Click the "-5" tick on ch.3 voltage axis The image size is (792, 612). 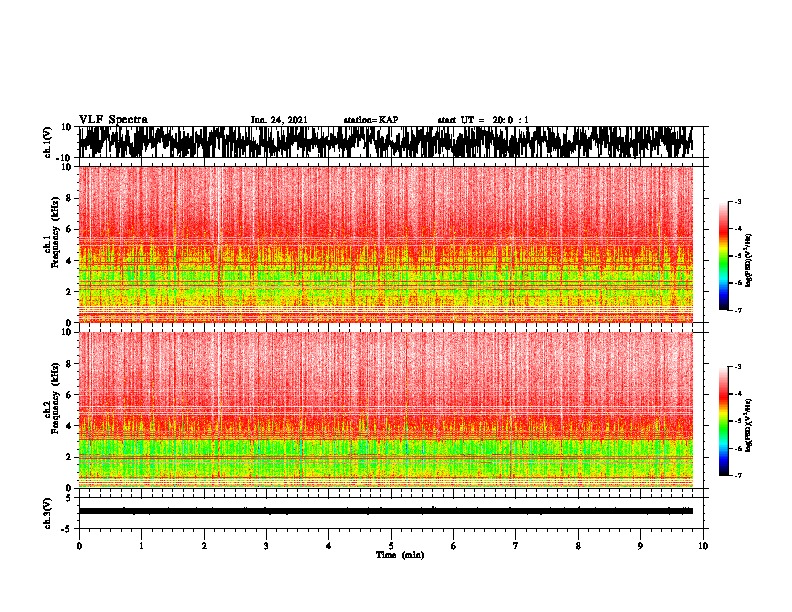click(67, 529)
